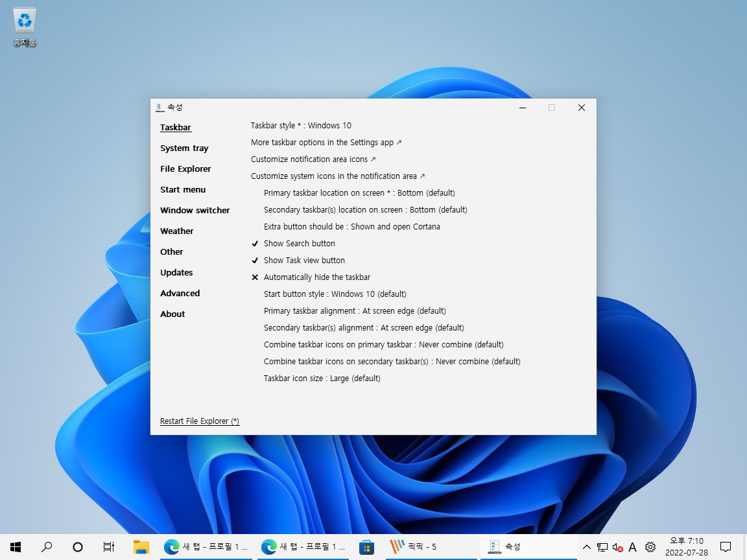Change Primary taskbar location on screen
Viewport: 747px width, 560px height.
359,193
